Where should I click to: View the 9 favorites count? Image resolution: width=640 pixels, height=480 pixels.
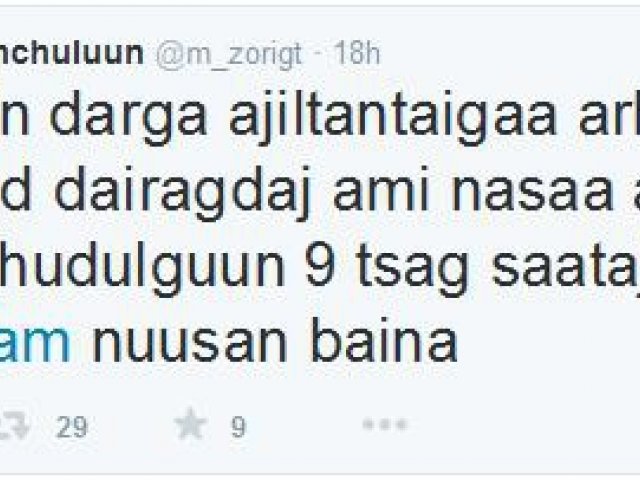point(239,427)
